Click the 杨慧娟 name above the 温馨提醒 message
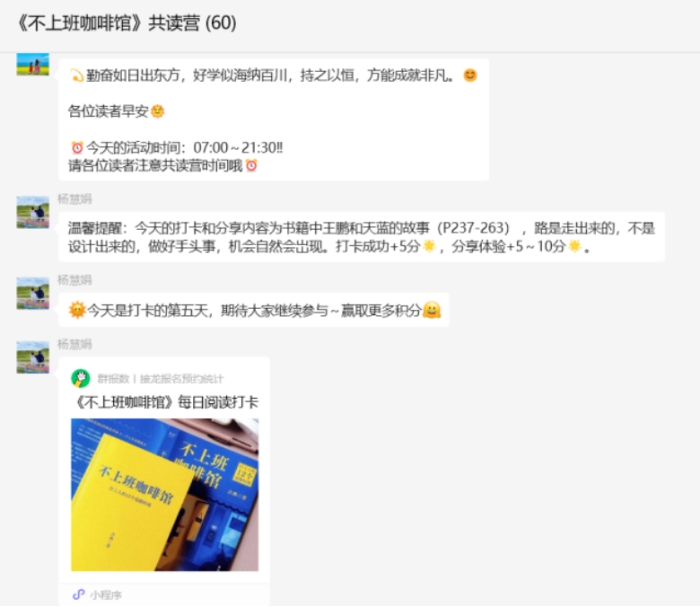This screenshot has height=607, width=700. click(74, 199)
